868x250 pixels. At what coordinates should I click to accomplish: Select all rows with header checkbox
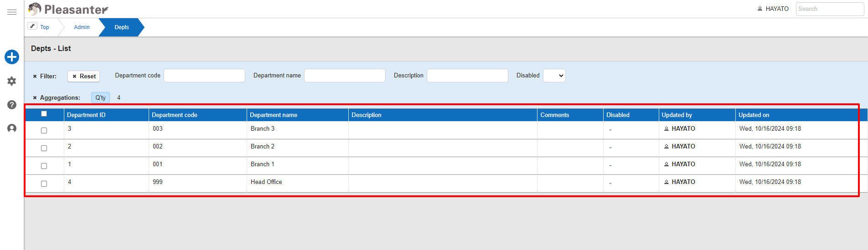tap(44, 114)
